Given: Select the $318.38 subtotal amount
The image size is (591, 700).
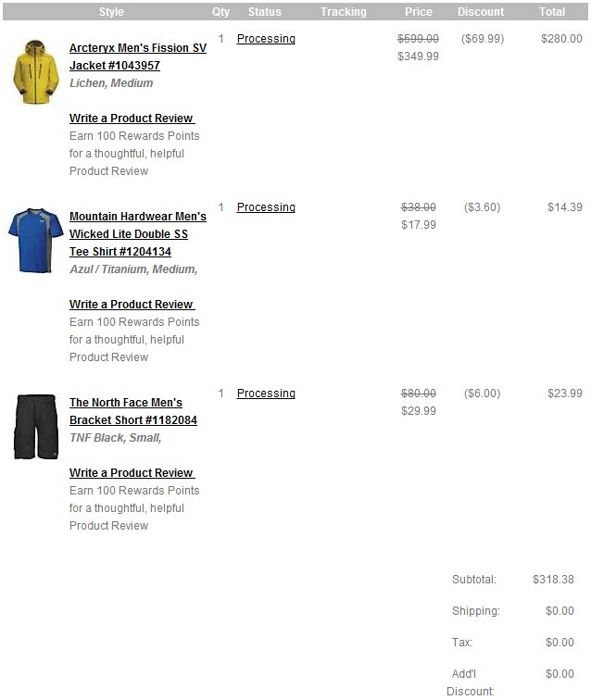Looking at the screenshot, I should (x=553, y=580).
